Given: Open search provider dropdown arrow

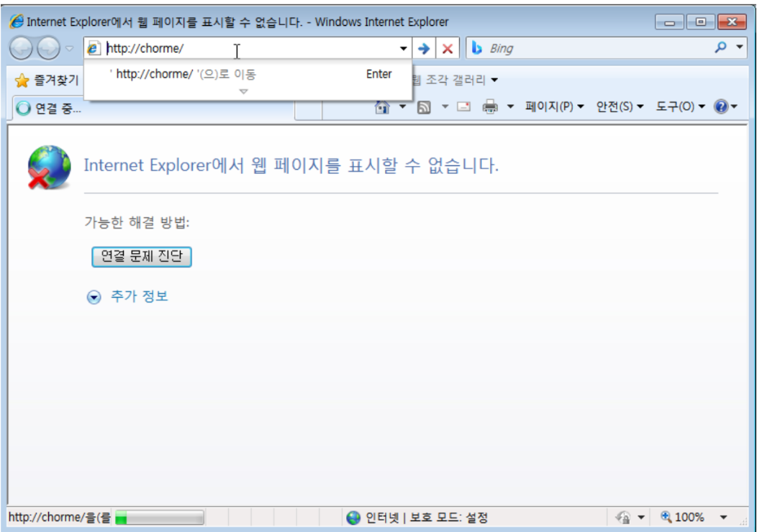Looking at the screenshot, I should (739, 47).
